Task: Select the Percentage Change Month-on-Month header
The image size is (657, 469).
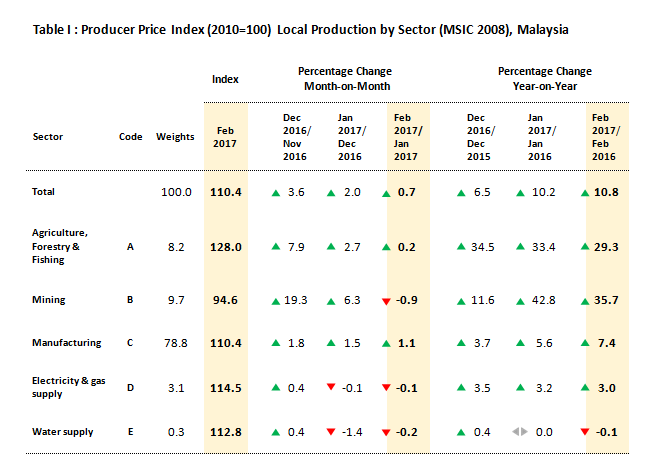Action: click(x=345, y=78)
